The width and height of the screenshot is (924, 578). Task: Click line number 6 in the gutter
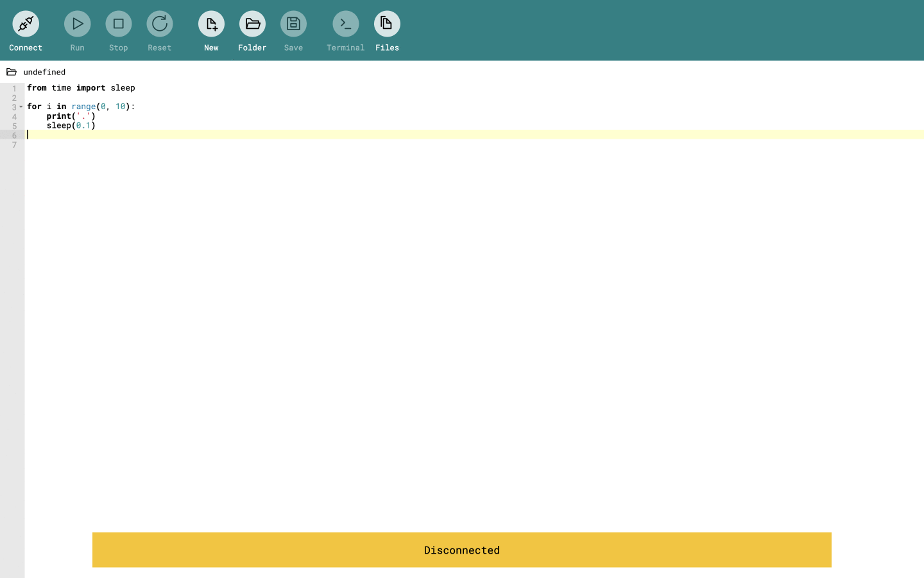pos(14,135)
